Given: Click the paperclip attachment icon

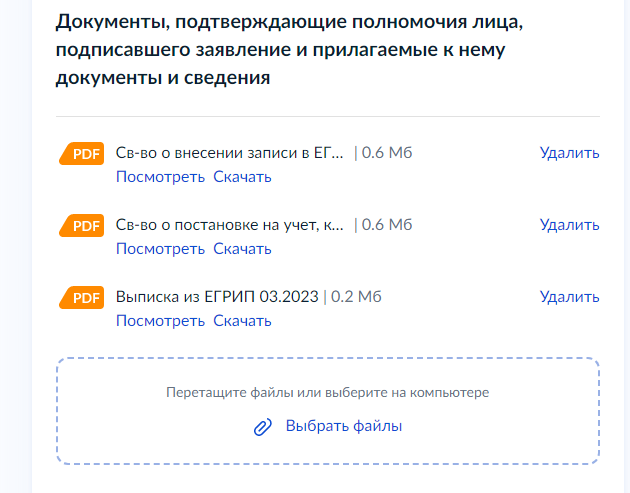Looking at the screenshot, I should point(263,427).
